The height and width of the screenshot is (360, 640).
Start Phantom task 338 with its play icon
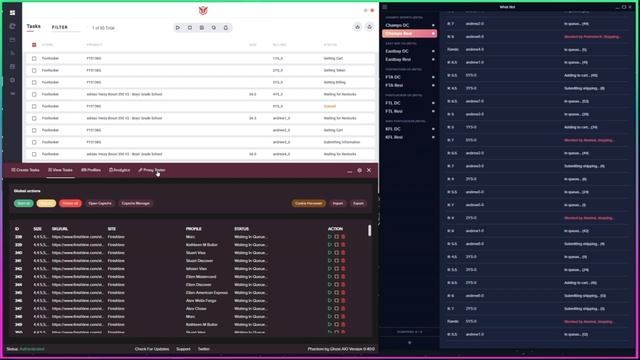330,237
